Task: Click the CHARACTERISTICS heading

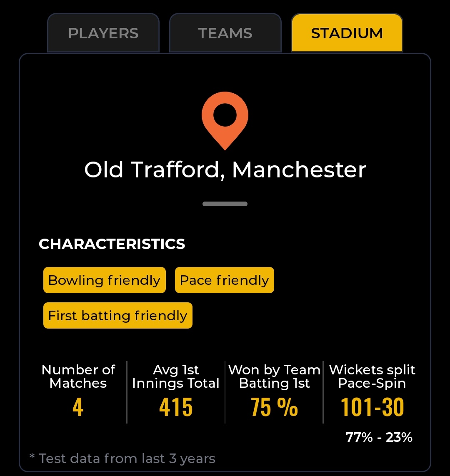Action: point(112,244)
